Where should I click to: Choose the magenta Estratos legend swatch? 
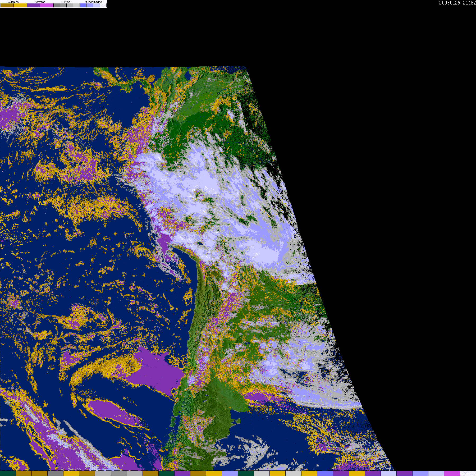47,5
